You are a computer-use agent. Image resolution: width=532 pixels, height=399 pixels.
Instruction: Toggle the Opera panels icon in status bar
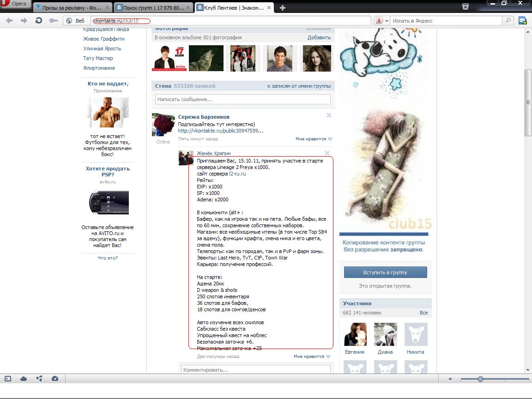tap(8, 379)
